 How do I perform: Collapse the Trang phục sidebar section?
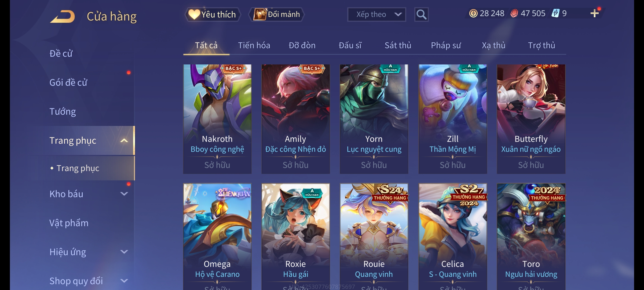click(124, 140)
